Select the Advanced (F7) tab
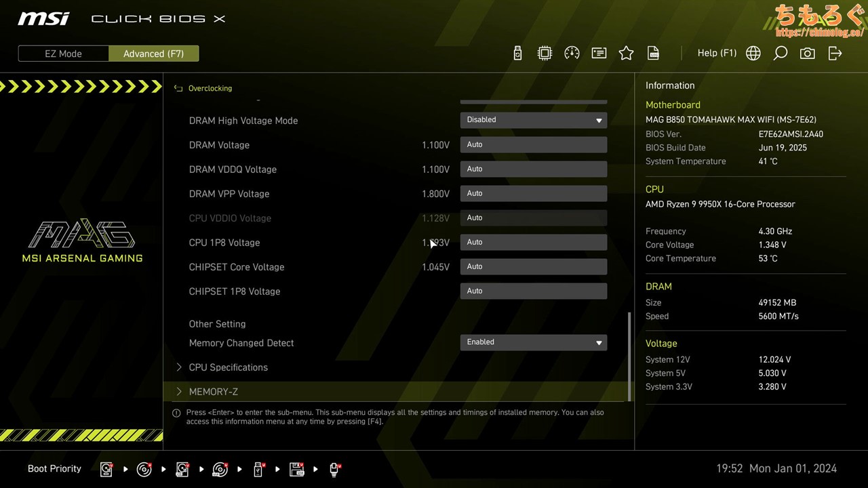This screenshot has width=868, height=488. click(153, 54)
